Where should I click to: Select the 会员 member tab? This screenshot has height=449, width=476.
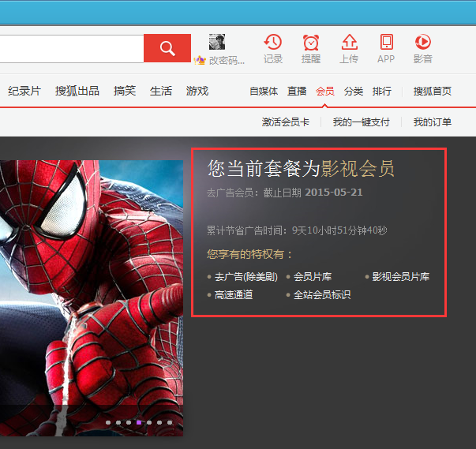[x=325, y=91]
